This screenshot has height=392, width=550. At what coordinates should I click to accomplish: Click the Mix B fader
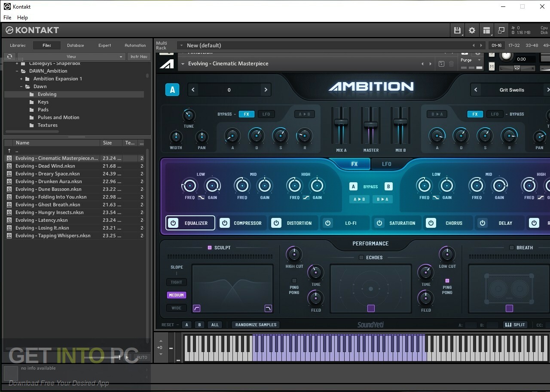click(x=400, y=122)
